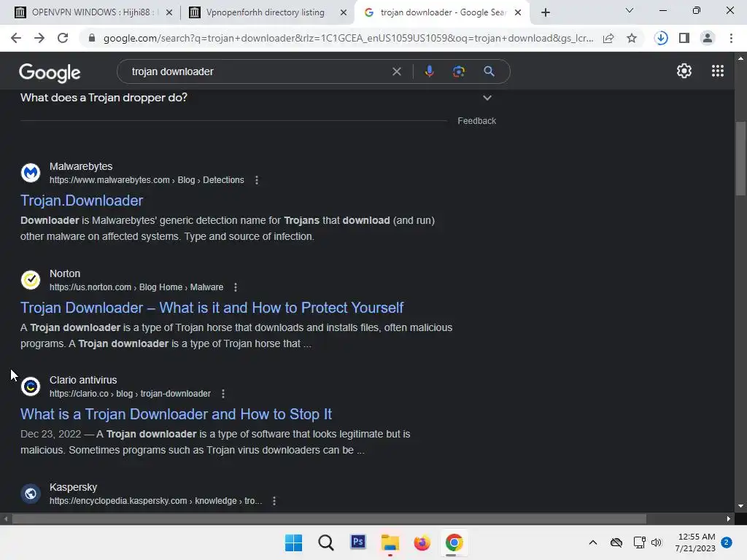Show hidden system tray icons
747x560 pixels.
(x=592, y=542)
